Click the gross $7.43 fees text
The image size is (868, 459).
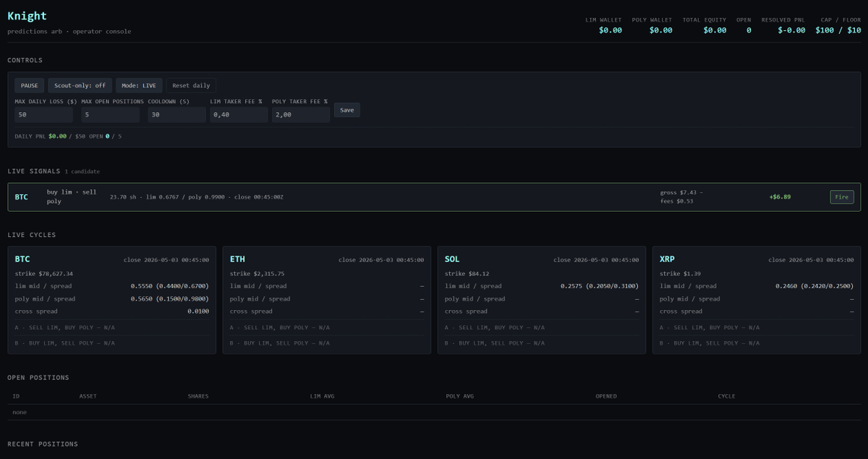point(681,197)
